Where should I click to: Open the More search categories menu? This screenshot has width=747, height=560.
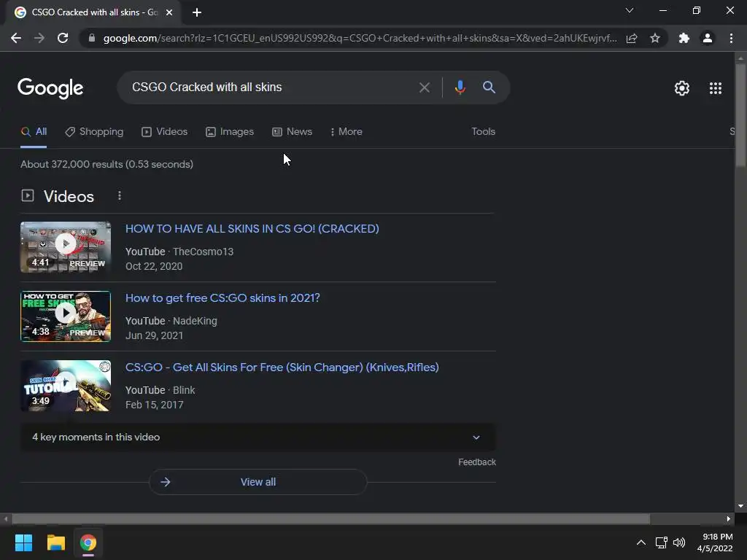point(347,132)
